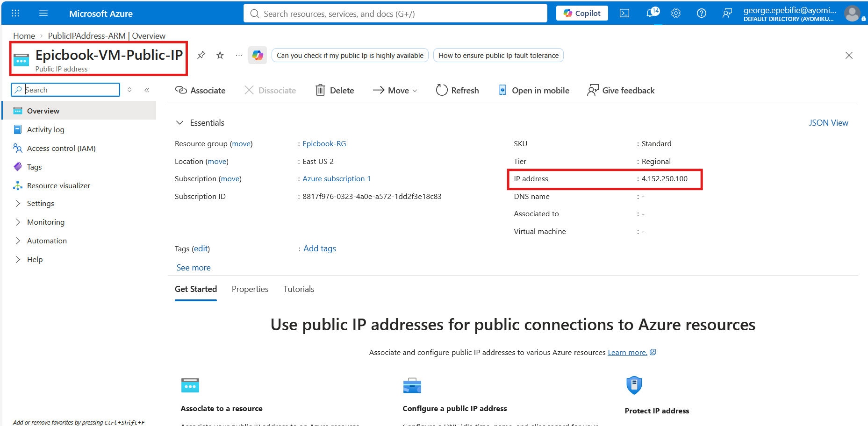Collapse the Essentials section
This screenshot has width=868, height=426.
[180, 123]
